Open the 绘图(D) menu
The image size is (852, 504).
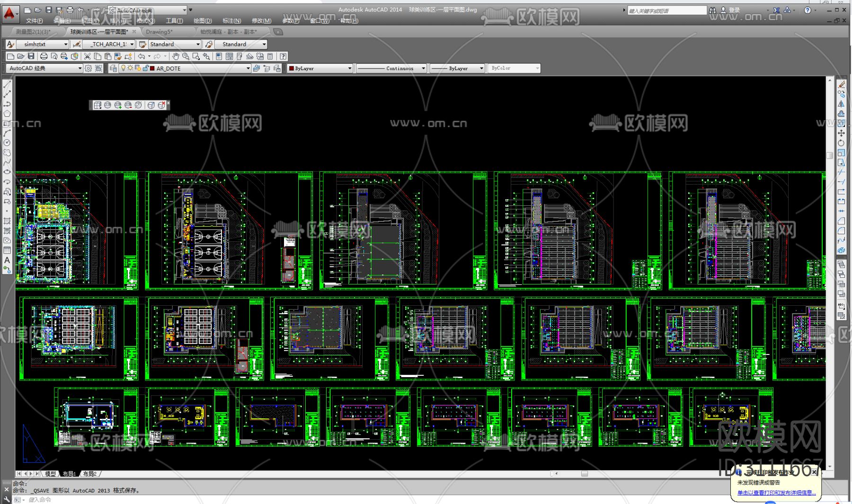coord(203,21)
